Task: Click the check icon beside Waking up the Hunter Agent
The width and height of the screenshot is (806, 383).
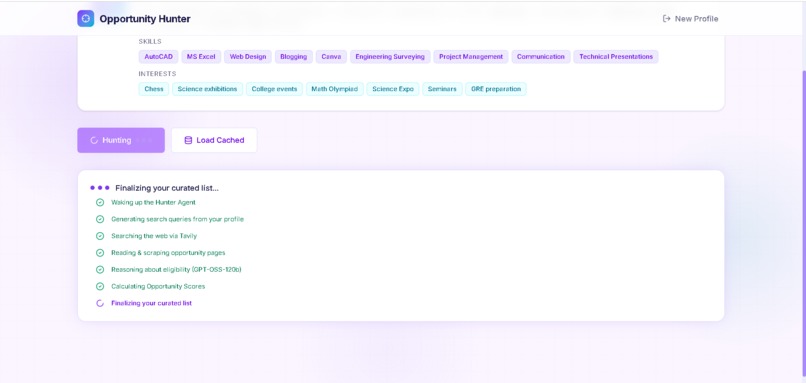Action: (100, 203)
